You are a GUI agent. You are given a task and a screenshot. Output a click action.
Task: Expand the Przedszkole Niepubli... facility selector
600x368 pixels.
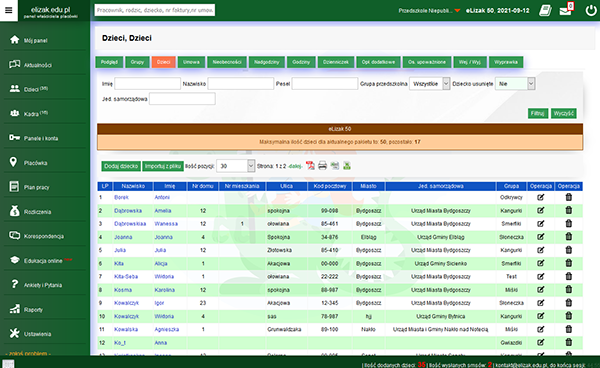coord(429,11)
